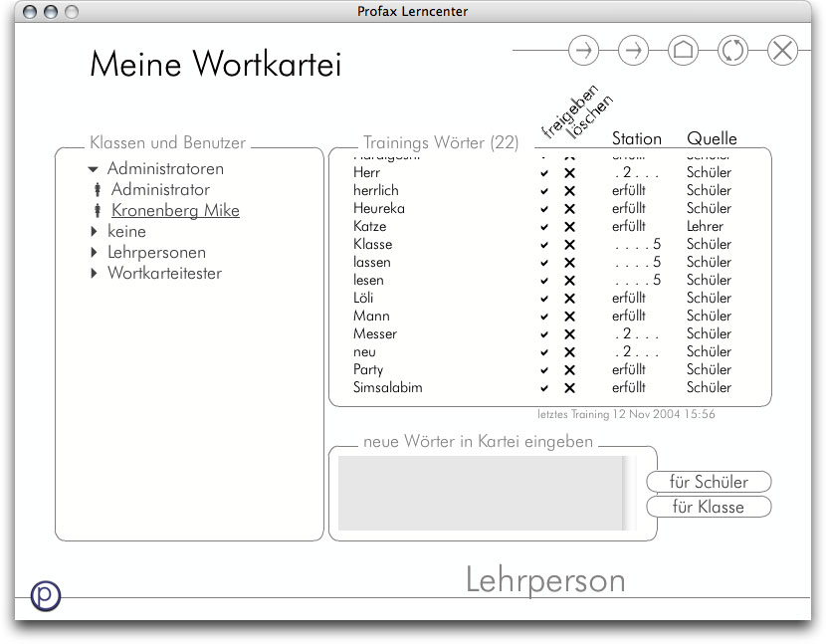
Task: Go to the home screen via the house icon
Action: tap(684, 51)
